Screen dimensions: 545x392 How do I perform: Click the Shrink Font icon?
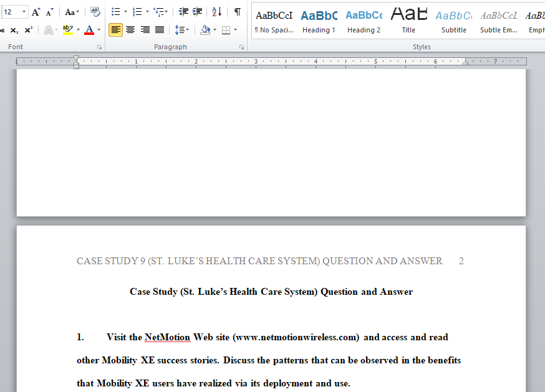[50, 12]
